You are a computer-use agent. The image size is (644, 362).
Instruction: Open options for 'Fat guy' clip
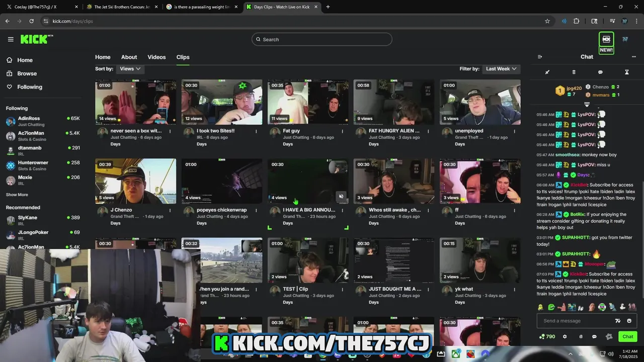pos(342,131)
